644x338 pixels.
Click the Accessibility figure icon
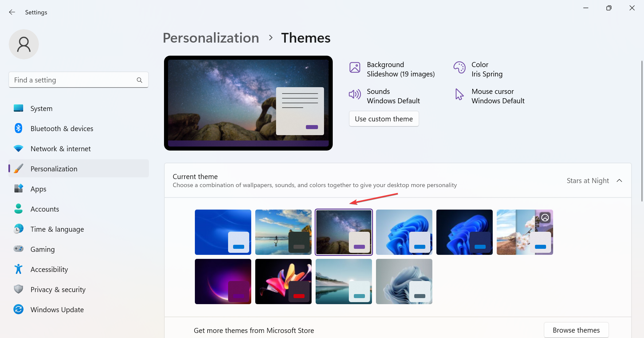click(18, 269)
